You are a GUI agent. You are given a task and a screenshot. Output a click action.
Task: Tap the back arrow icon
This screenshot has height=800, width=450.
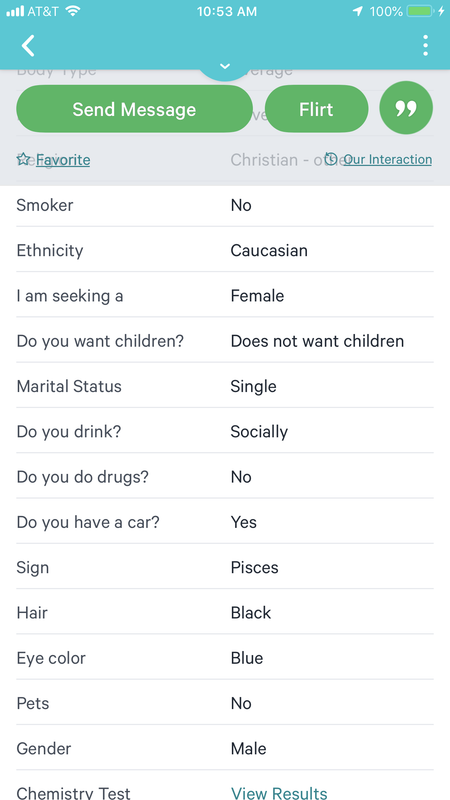point(28,46)
